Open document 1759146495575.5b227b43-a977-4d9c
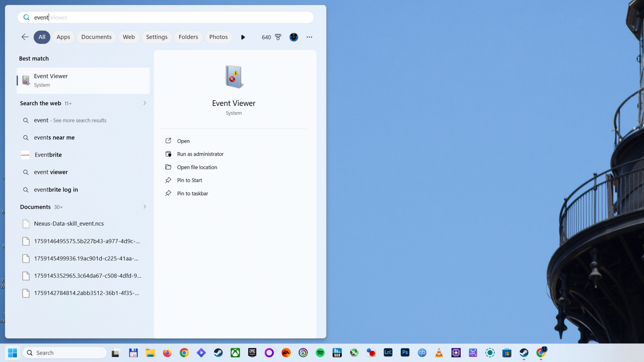This screenshot has height=362, width=644. (83, 241)
